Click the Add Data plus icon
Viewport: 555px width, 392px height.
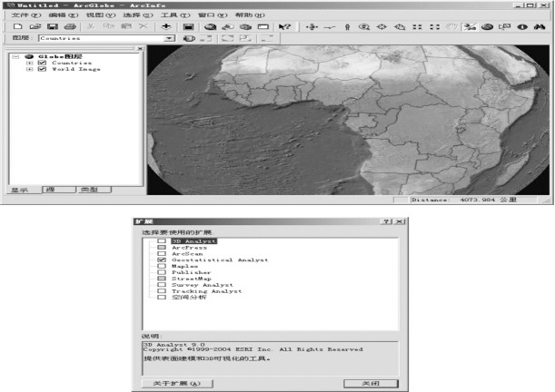coord(166,26)
